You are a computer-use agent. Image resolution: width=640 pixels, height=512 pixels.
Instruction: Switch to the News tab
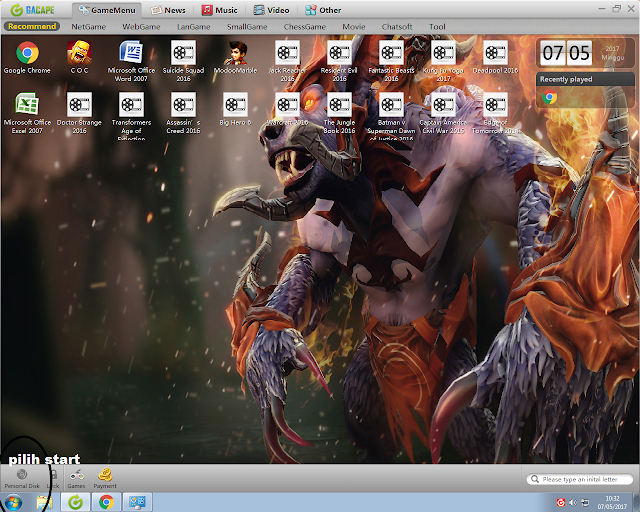tap(168, 10)
